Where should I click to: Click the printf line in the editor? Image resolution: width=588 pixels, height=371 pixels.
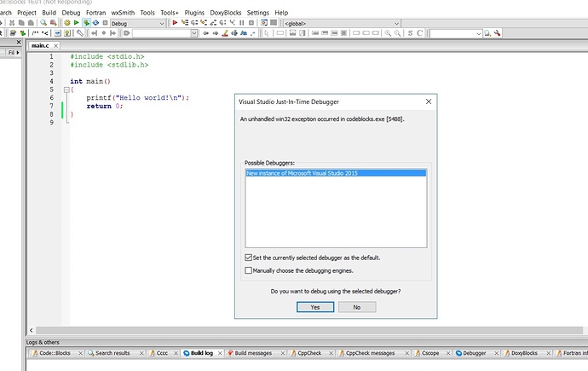(137, 97)
